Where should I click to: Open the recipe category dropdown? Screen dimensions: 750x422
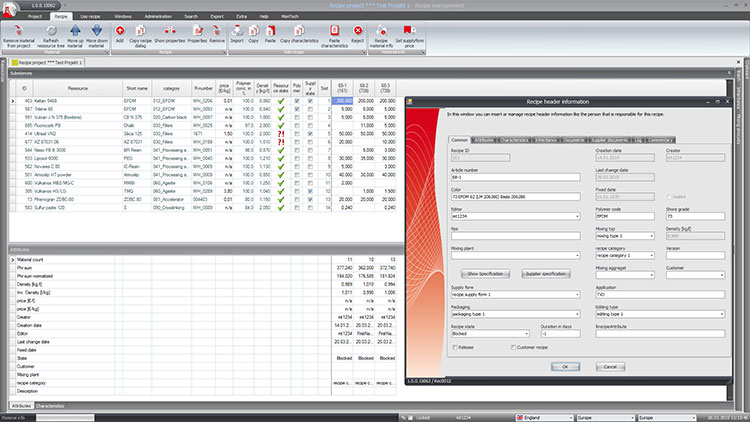[651, 255]
